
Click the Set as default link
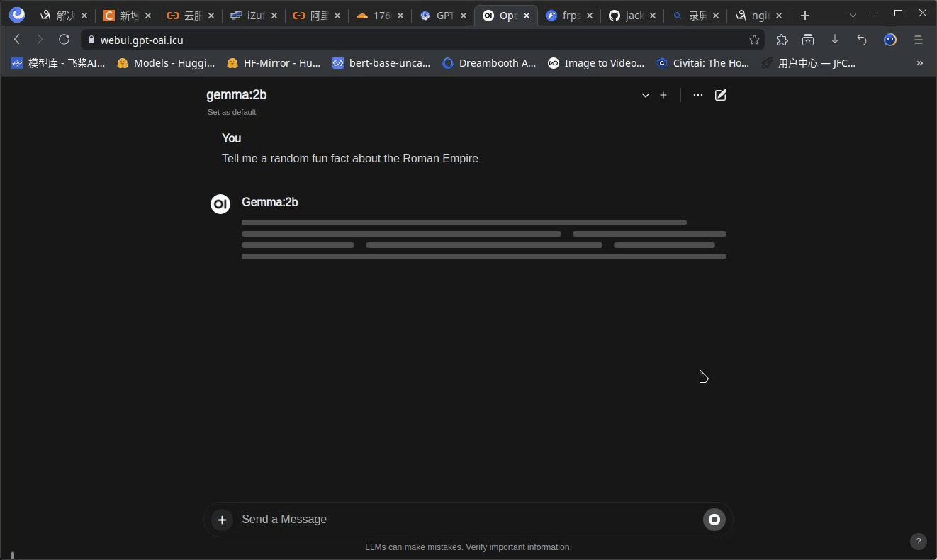coord(232,112)
